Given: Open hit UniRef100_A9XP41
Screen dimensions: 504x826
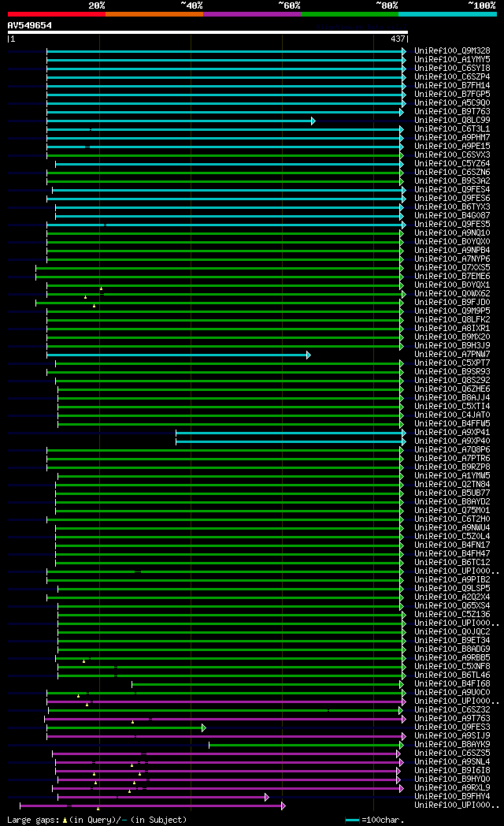Looking at the screenshot, I should click(x=452, y=433).
